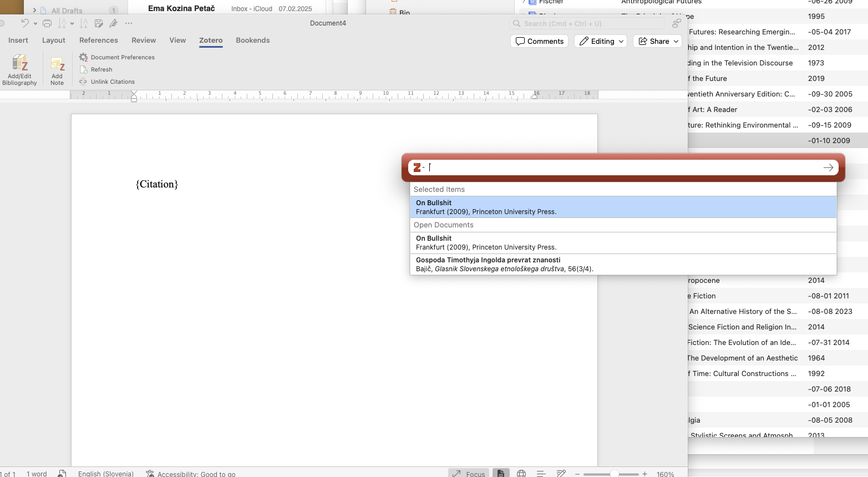The width and height of the screenshot is (868, 477).
Task: Select 'Time: Cultural Constructions' row in Zotero
Action: pyautogui.click(x=778, y=373)
